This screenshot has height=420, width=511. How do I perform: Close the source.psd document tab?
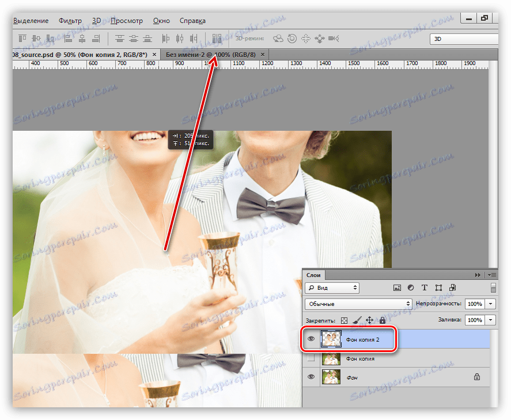click(x=154, y=54)
